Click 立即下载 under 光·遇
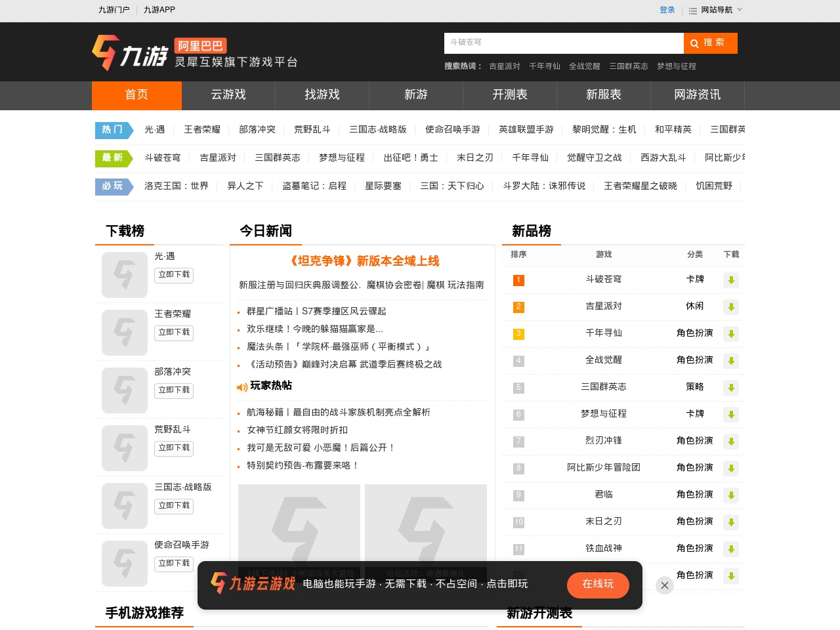 174,275
